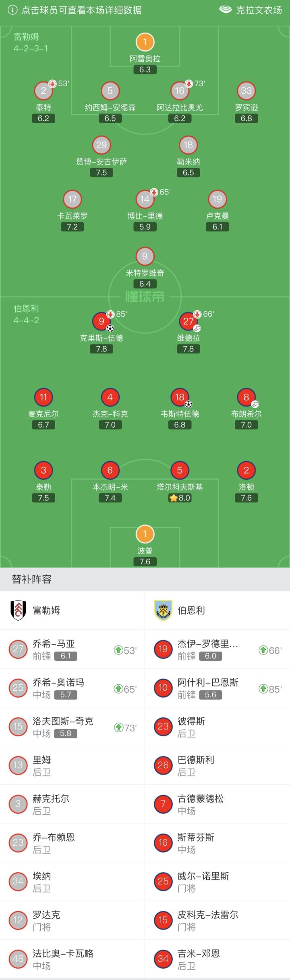Click 伯恩利 team name in substitutes header
The height and width of the screenshot is (980, 290).
[x=191, y=610]
